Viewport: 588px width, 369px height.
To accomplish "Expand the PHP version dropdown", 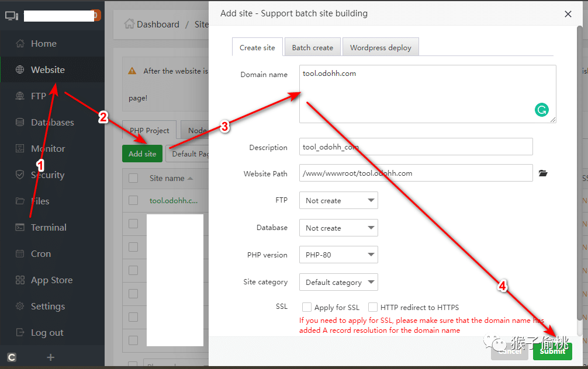I will point(338,255).
